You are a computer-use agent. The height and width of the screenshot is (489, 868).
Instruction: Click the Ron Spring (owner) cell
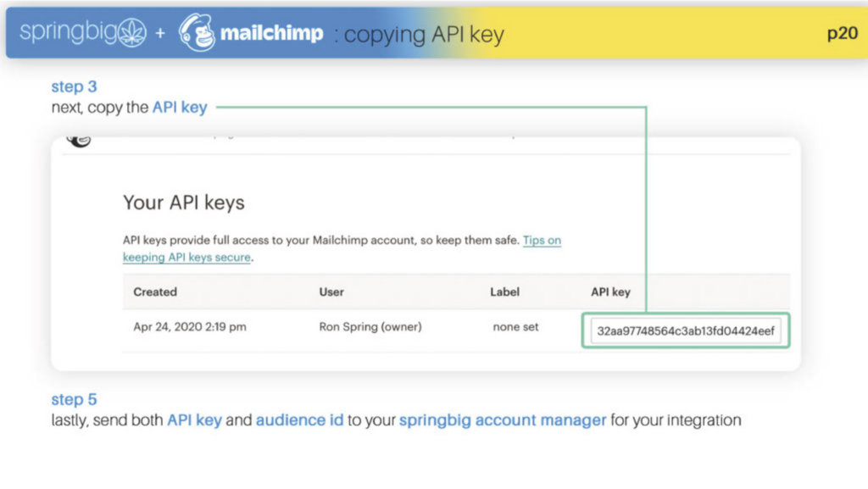coord(370,327)
